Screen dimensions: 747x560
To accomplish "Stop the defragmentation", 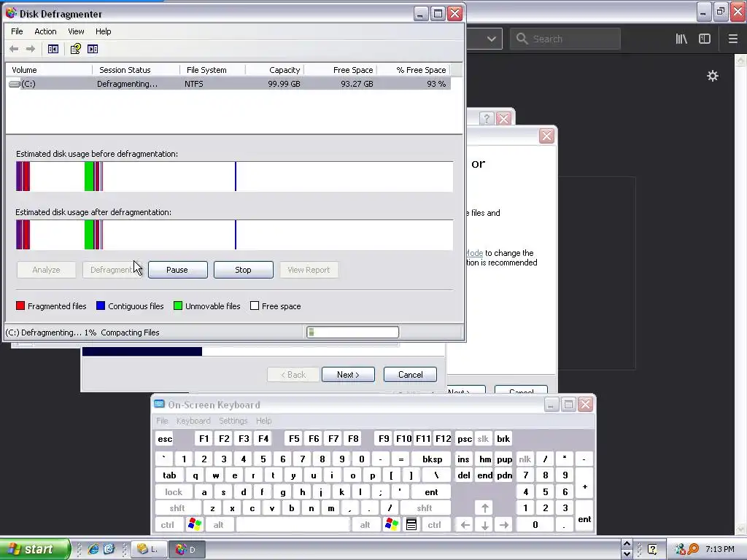I will click(243, 270).
